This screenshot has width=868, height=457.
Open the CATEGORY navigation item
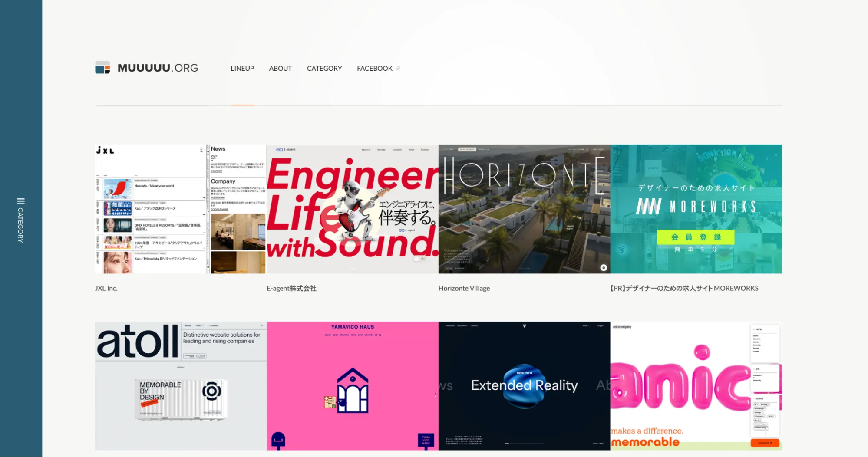[x=324, y=69]
